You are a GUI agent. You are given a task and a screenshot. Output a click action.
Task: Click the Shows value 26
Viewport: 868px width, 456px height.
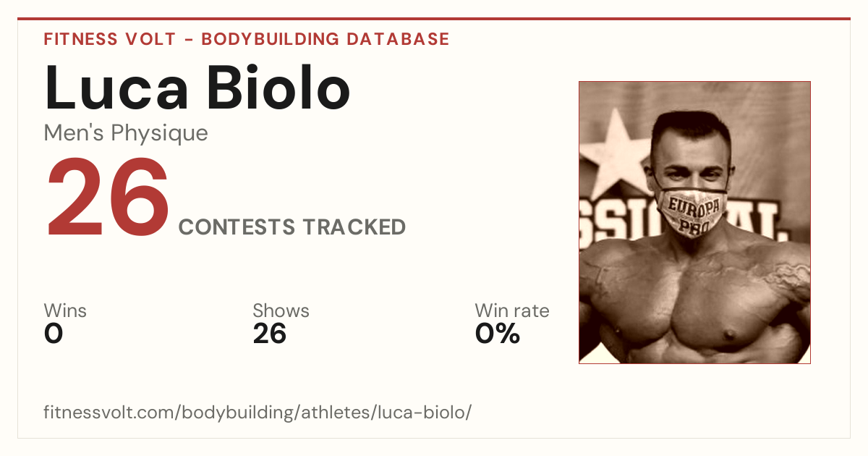coord(270,334)
